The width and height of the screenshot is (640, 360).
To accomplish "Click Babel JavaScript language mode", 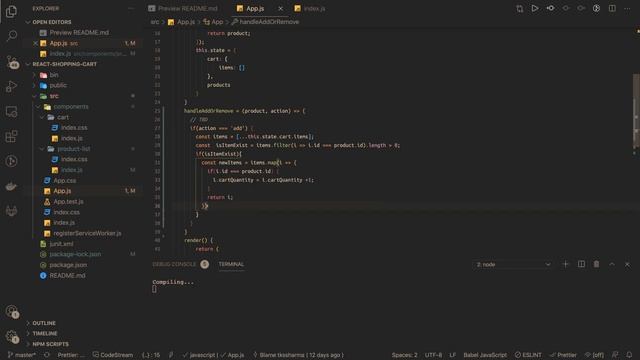I will [485, 355].
